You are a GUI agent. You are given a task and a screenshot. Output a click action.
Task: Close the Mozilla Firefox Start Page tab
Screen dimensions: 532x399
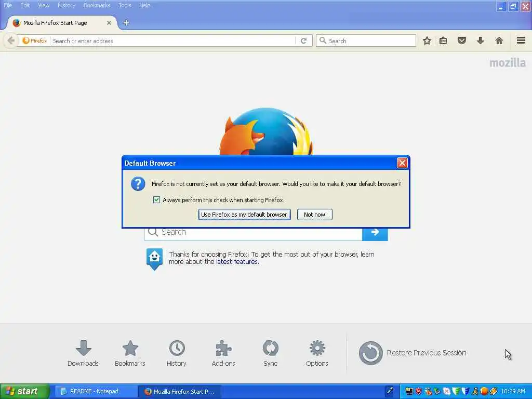coord(109,23)
